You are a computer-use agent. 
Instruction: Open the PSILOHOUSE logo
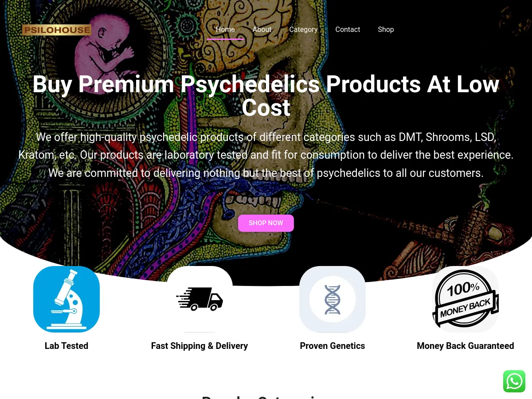tap(57, 30)
